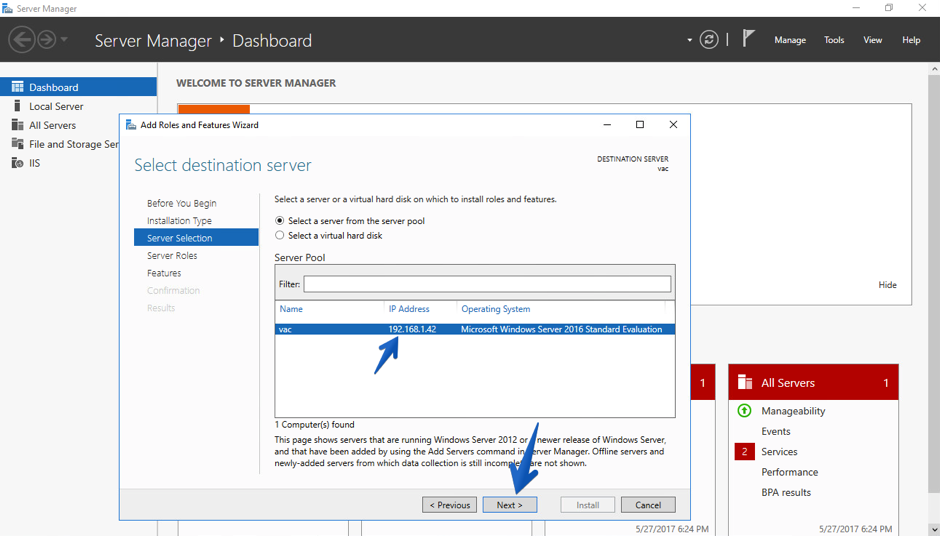Go to Features wizard step

(x=164, y=273)
